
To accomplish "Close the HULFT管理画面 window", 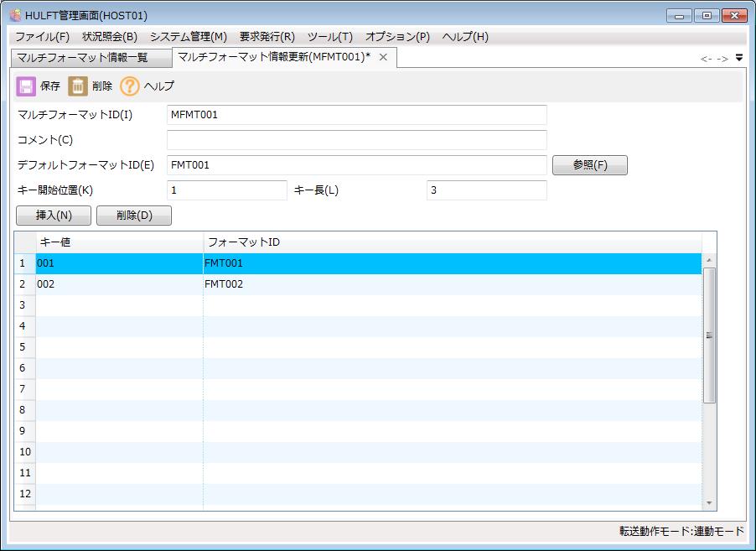I will 735,16.
